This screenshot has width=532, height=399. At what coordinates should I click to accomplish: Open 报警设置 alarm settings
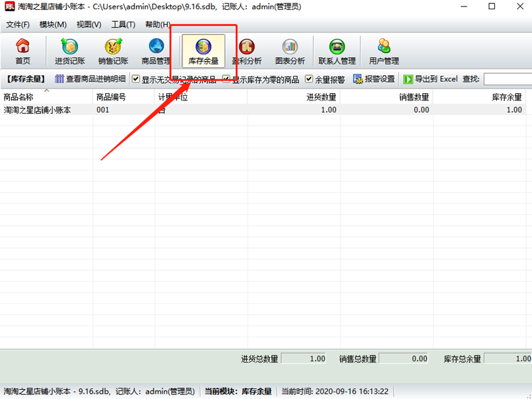pos(374,79)
